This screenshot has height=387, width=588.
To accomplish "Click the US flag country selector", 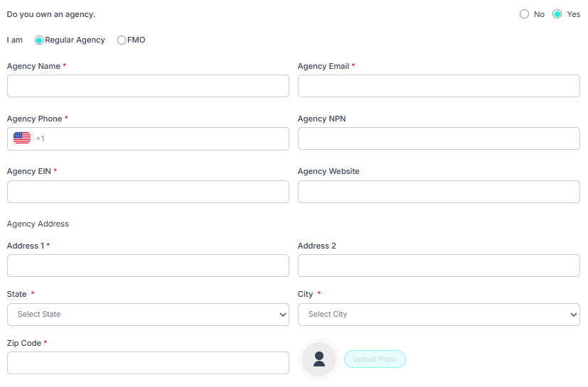I will pyautogui.click(x=22, y=138).
